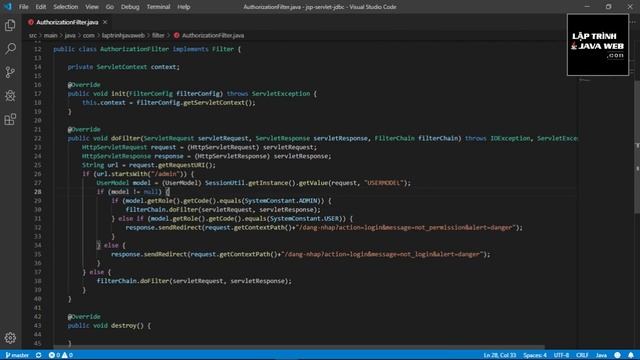Click SystemConstant.ADMIN on line 29

click(x=281, y=201)
